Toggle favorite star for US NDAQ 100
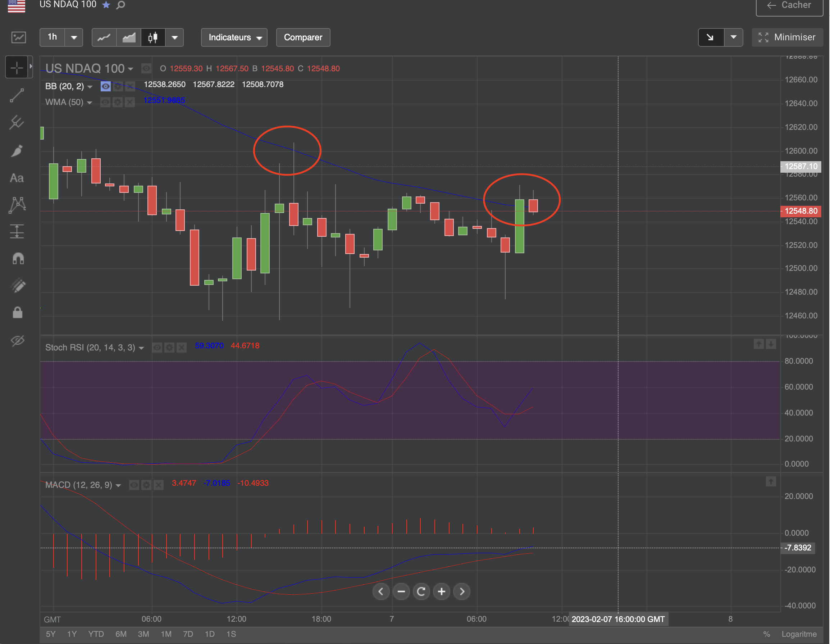The image size is (830, 644). 106,5
